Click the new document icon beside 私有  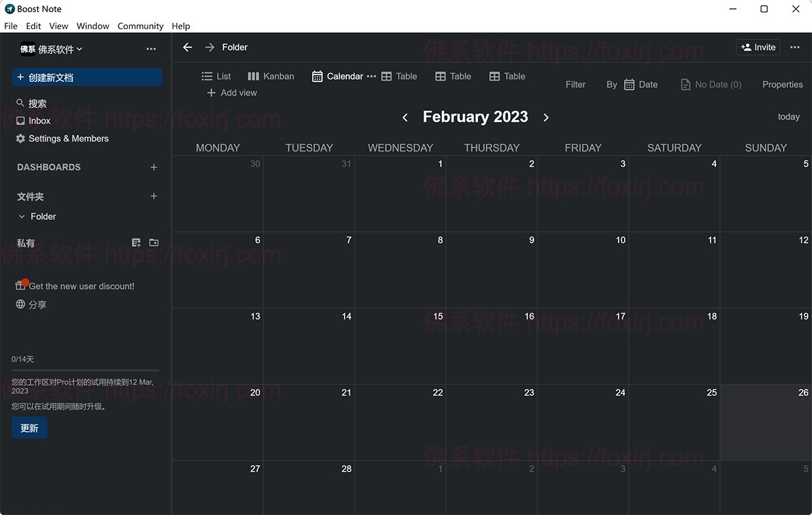pos(136,242)
